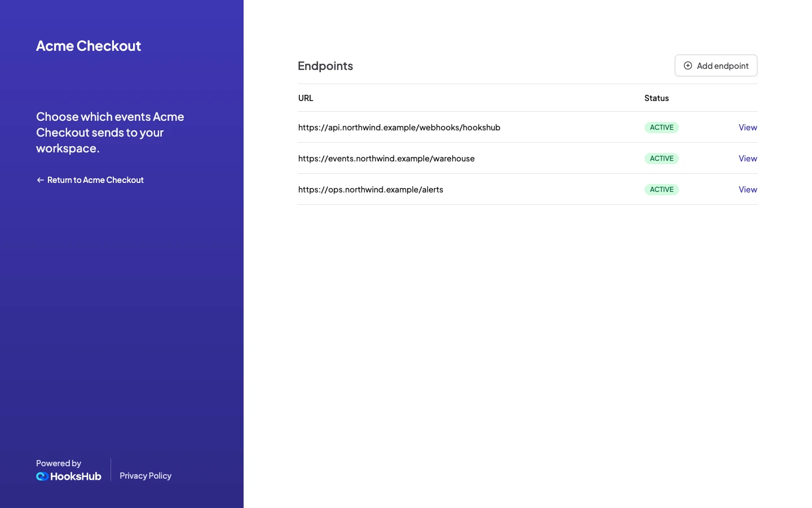Click the ACTIVE badge for alerts endpoint
Viewport: 812px width, 508px height.
(x=661, y=190)
